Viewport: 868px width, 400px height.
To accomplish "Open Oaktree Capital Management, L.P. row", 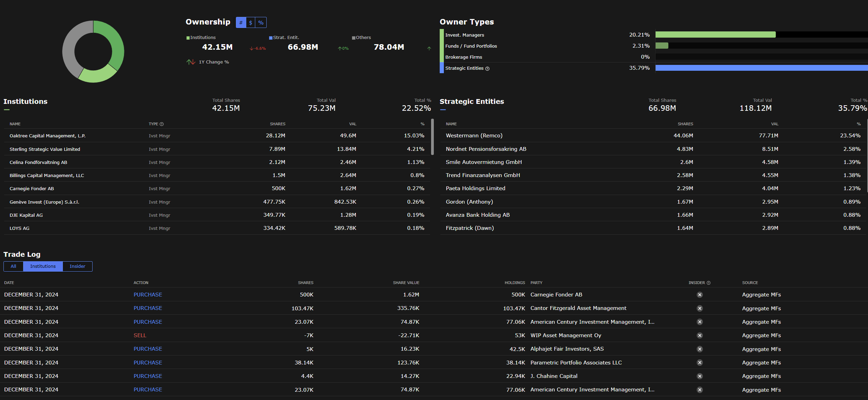I will click(x=48, y=136).
